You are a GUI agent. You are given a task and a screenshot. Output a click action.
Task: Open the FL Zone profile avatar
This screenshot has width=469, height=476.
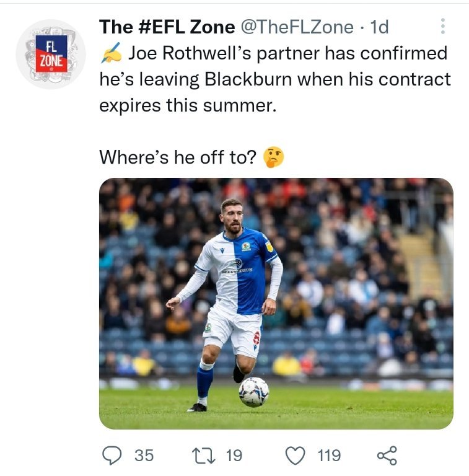(x=51, y=54)
